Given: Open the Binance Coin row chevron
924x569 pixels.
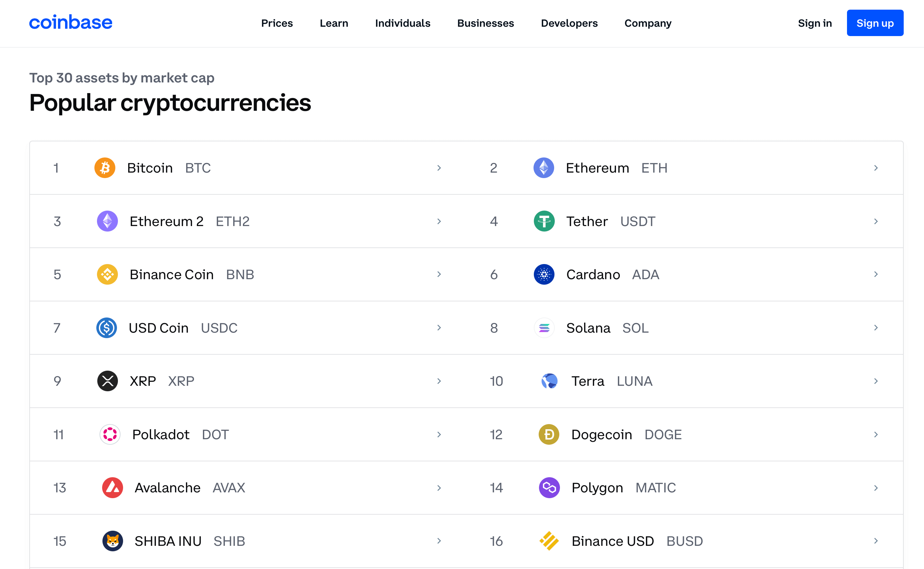Looking at the screenshot, I should [x=439, y=274].
